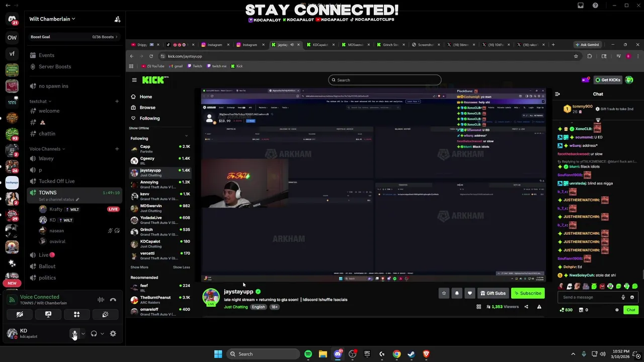Click the Get KICKs button

coord(608,80)
